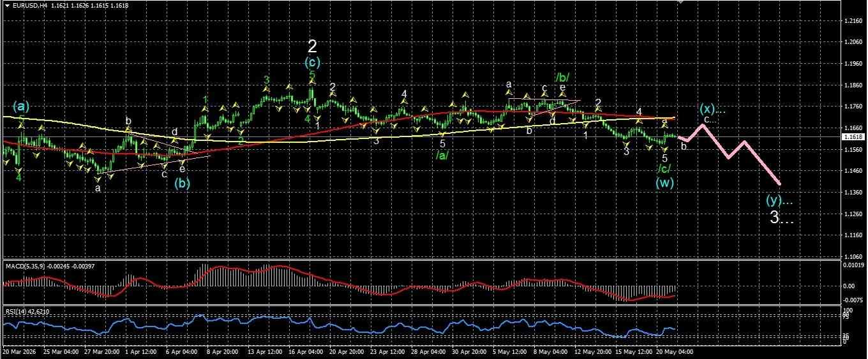Select the cyan (a) wave label
Screen dimensions: 868x359
(x=21, y=105)
